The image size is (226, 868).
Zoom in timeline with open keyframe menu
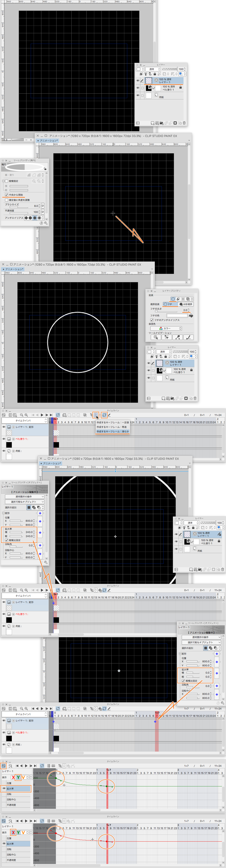coord(26,415)
